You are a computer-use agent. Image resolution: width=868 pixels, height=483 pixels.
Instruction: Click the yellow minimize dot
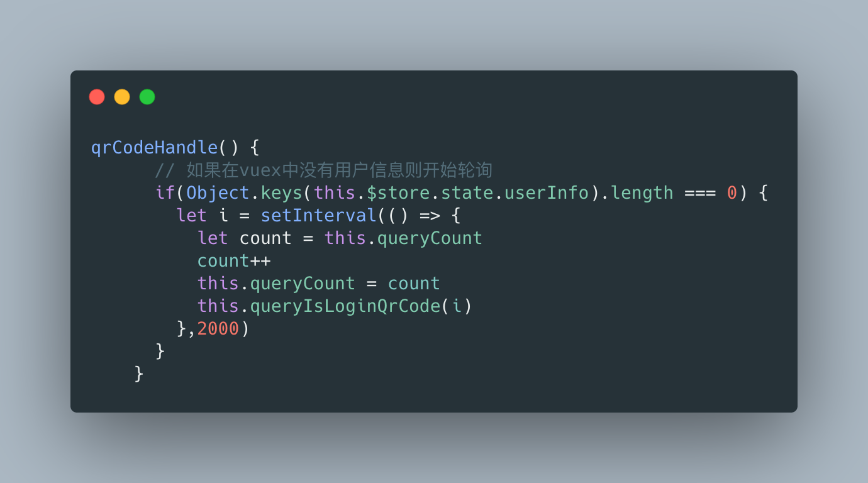tap(122, 97)
